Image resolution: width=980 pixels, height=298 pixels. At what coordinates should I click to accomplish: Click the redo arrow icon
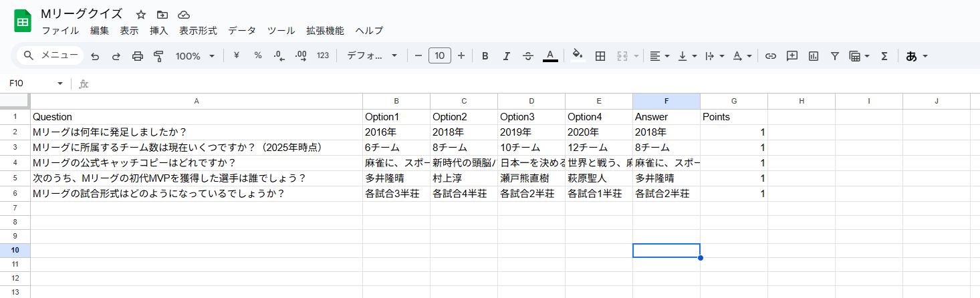[x=116, y=56]
